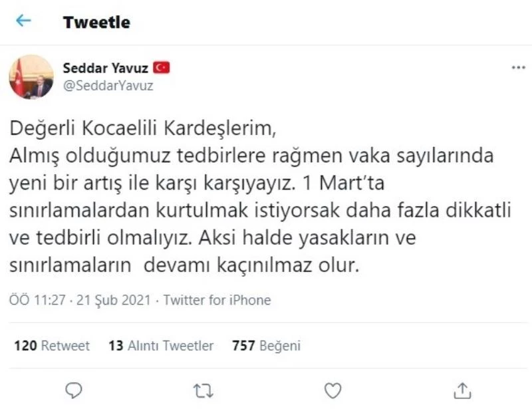Open Seddar Yavuz's profile picture
The width and height of the screenshot is (532, 409).
coord(31,76)
